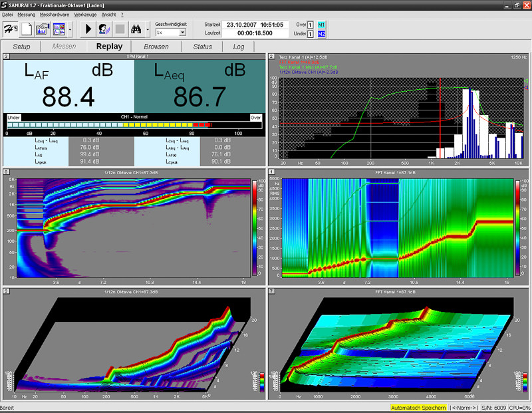532x413 pixels.
Task: Start replay with the play button
Action: point(88,29)
